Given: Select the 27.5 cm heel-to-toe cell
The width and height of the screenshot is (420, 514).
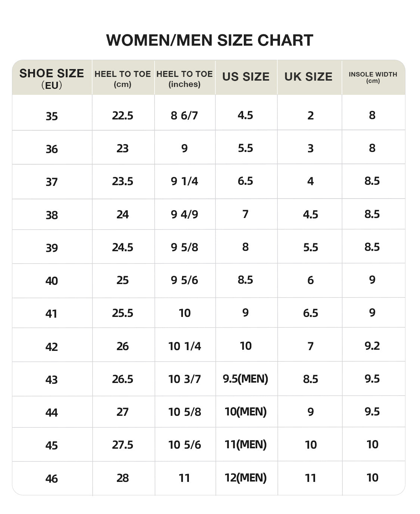Looking at the screenshot, I should pyautogui.click(x=123, y=444).
